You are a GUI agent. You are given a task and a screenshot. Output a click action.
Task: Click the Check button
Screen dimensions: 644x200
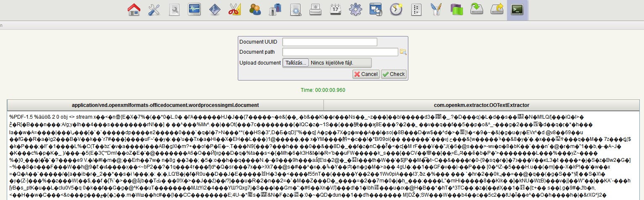coord(394,74)
